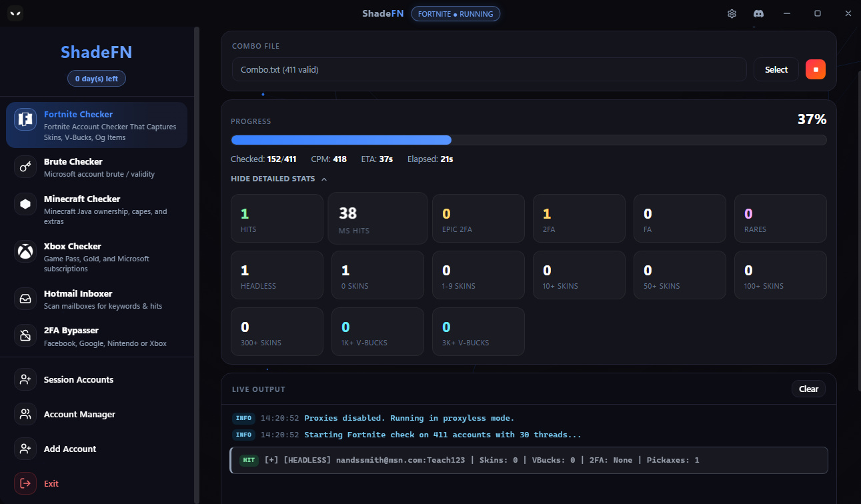Screen dimensions: 861x504
Task: Minimize the ShadeFN window
Action: 787,13
